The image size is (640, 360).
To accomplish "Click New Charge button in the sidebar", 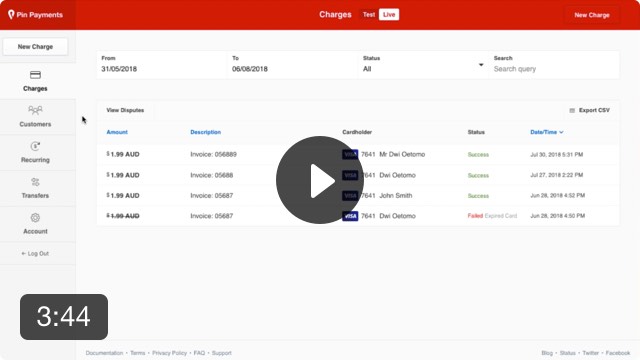I will 35,47.
